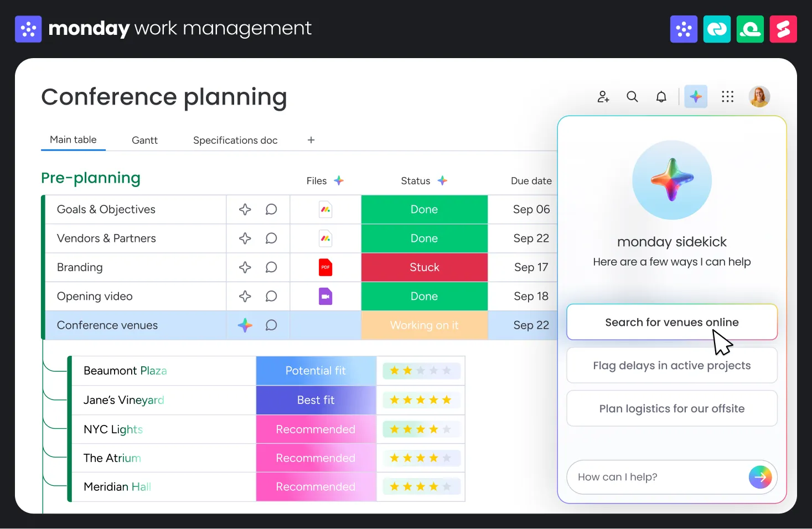The image size is (812, 529).
Task: Click the monday work management logo icon
Action: [x=28, y=29]
